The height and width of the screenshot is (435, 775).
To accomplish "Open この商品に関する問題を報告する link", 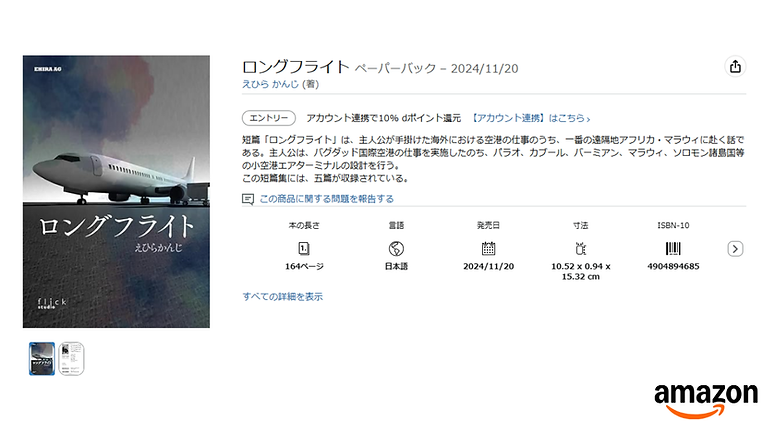I will 327,199.
